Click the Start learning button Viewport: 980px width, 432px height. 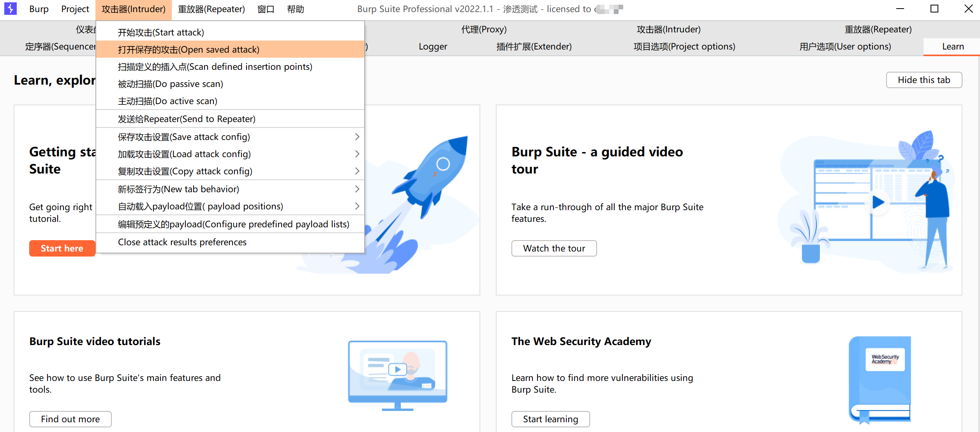[x=550, y=419]
